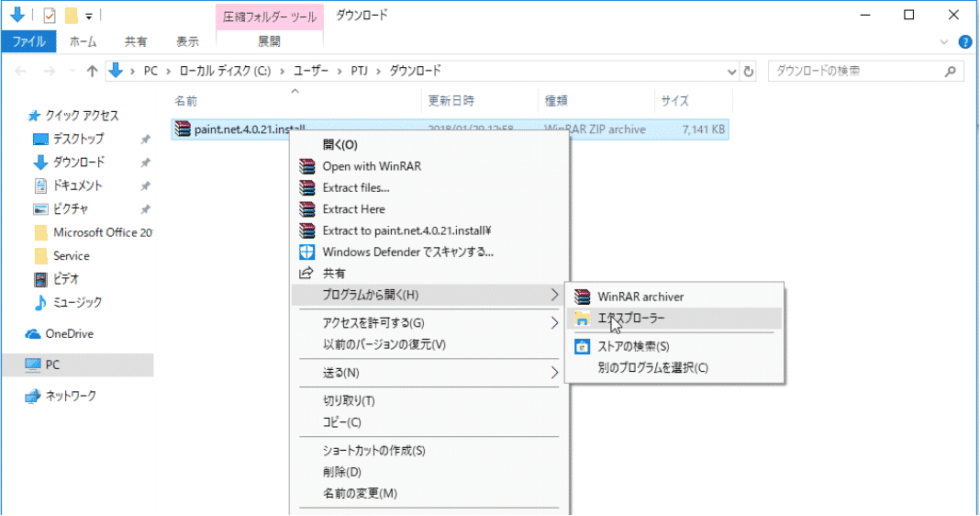
Task: Select エクスプローラー in the submenu
Action: click(x=674, y=319)
